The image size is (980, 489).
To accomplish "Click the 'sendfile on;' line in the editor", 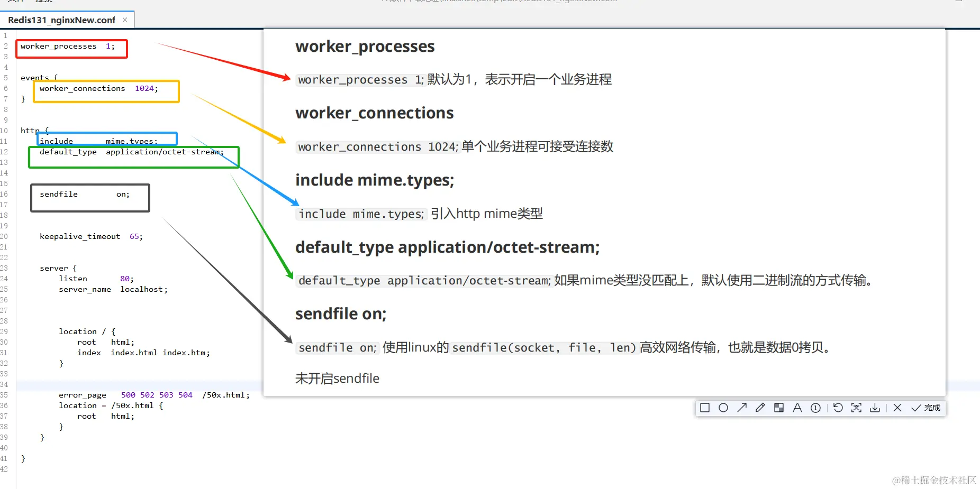I will 85,194.
